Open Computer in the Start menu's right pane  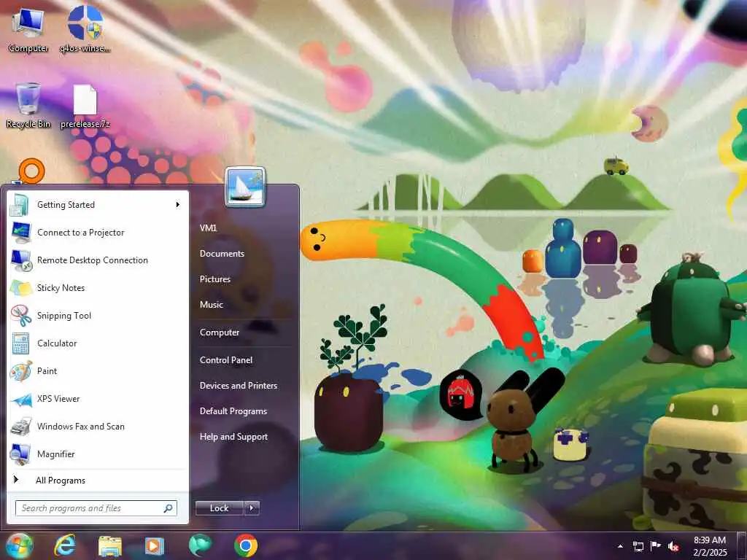[x=220, y=332]
